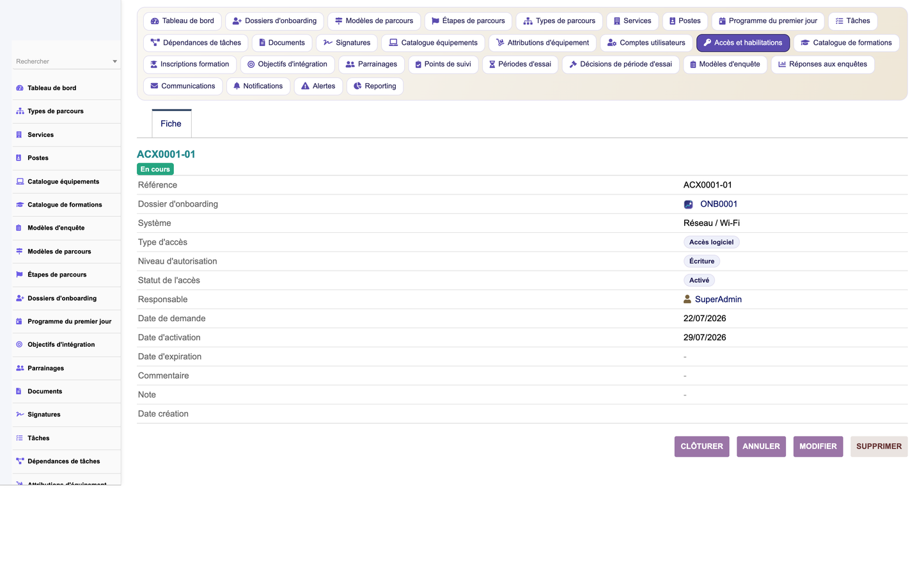This screenshot has width=924, height=572.
Task: Open the SuperAdmin user link
Action: coord(718,299)
